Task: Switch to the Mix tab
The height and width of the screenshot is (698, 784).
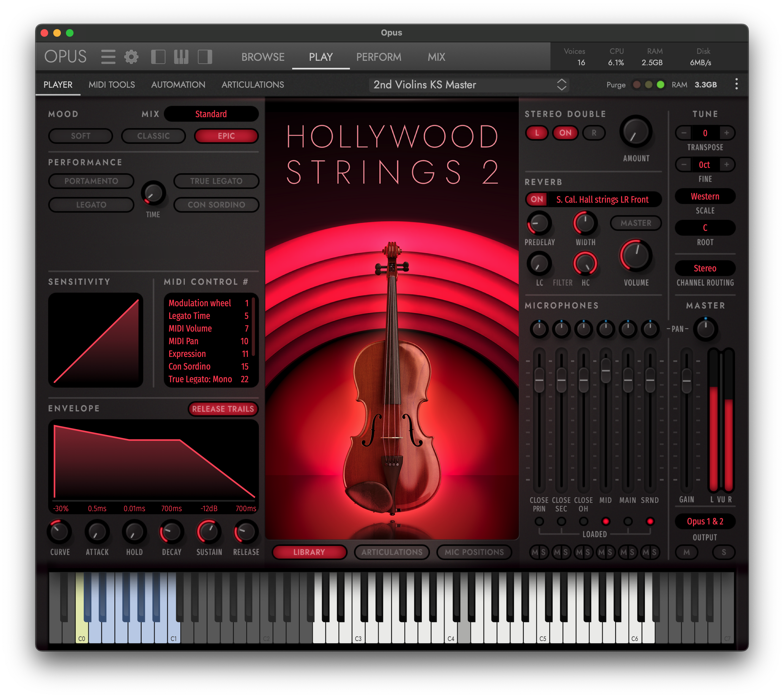Action: pyautogui.click(x=436, y=57)
